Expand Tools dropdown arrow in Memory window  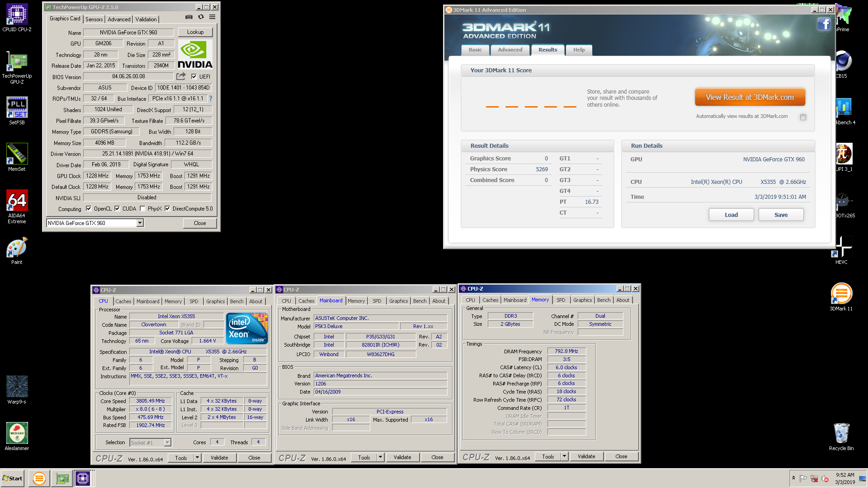coord(564,456)
